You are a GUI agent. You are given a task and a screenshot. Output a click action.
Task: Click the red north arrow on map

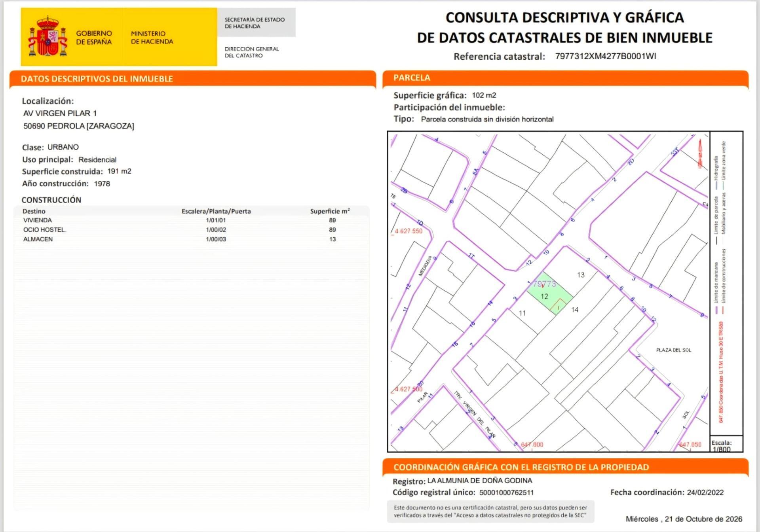click(700, 153)
